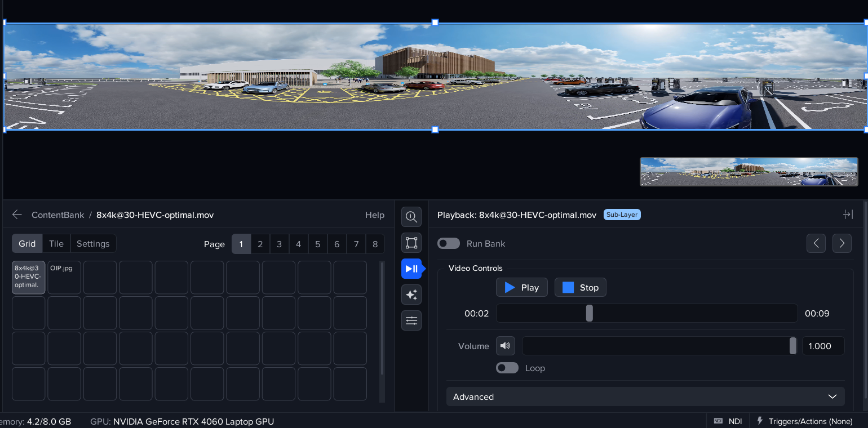Open the sparkle effects icon
Viewport: 868px width, 428px height.
(x=411, y=295)
